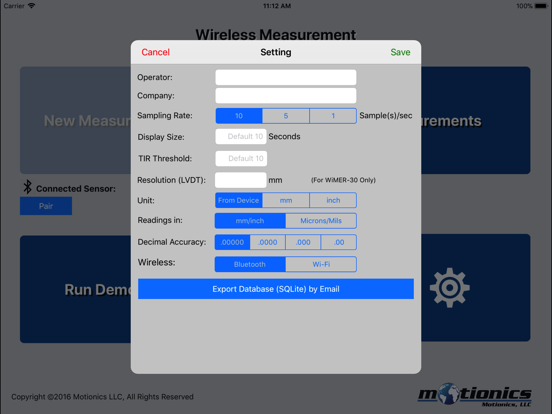This screenshot has width=552, height=414.
Task: Set sampling rate to 10
Action: [x=239, y=116]
